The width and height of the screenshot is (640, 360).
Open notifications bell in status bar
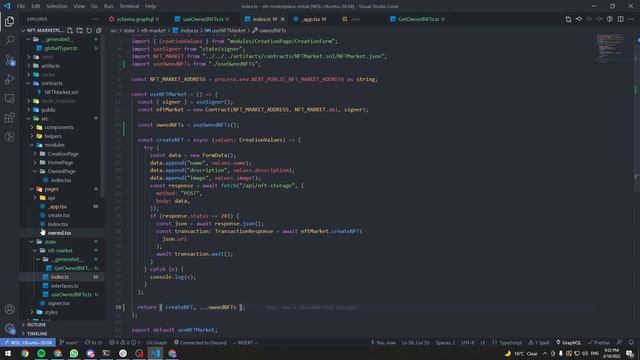631,342
